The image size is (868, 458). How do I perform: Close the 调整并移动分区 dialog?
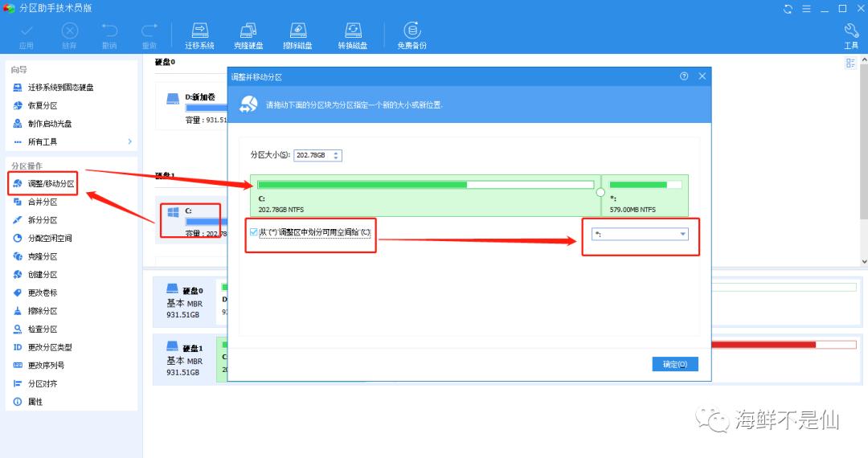(702, 76)
